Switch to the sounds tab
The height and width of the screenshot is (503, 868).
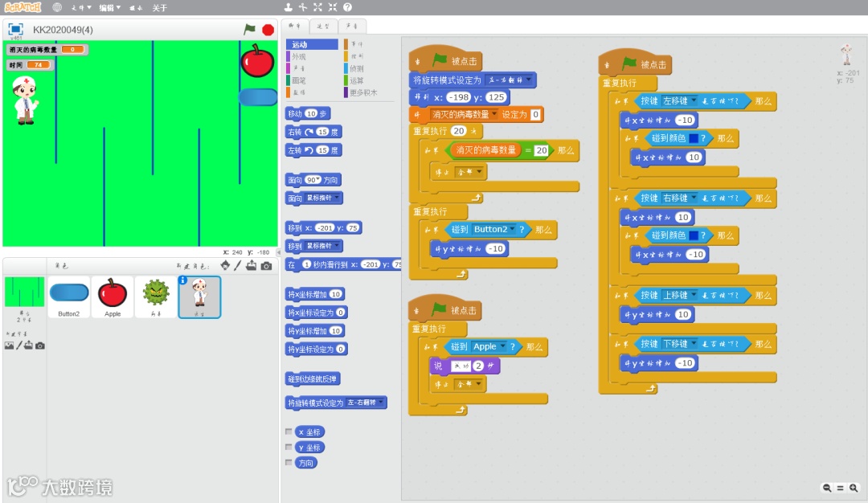click(352, 26)
